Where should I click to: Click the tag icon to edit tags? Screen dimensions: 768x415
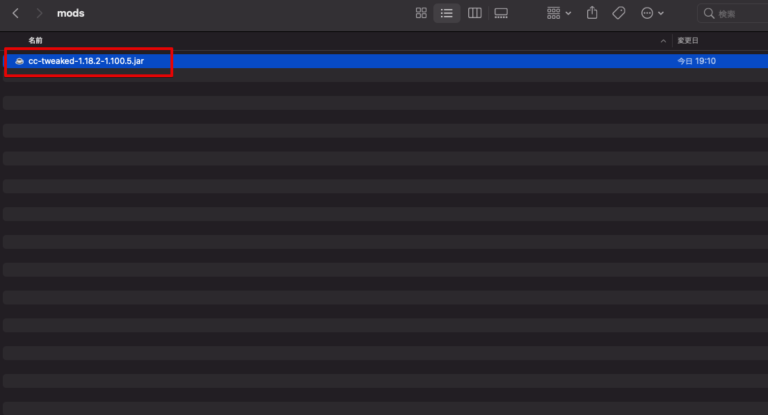tap(619, 13)
